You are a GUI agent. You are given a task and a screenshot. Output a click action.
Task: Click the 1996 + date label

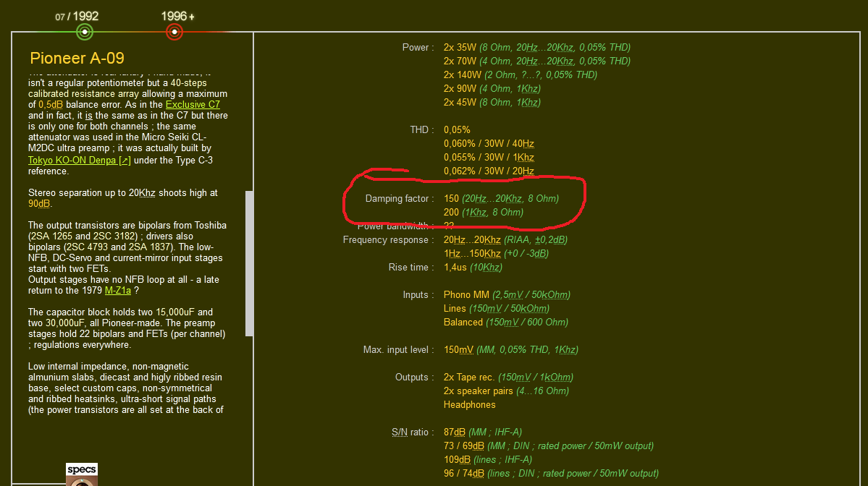[x=177, y=17]
